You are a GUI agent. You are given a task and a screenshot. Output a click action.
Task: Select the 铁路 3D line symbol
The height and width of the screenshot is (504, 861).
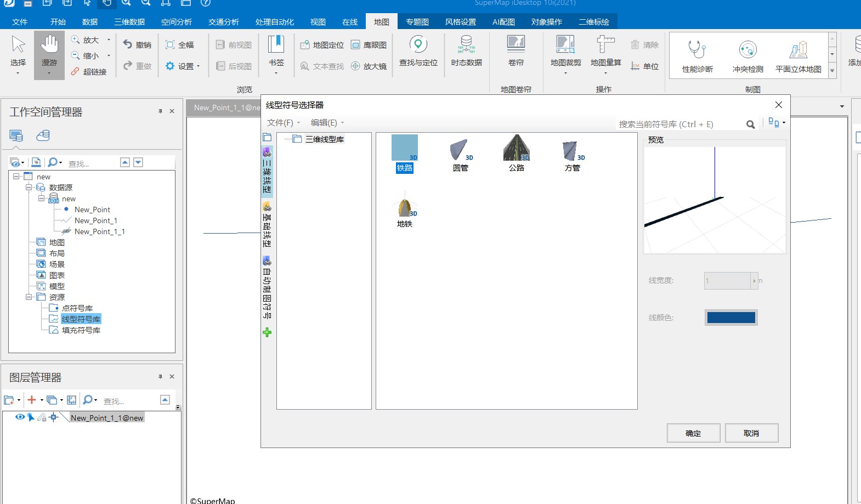405,154
